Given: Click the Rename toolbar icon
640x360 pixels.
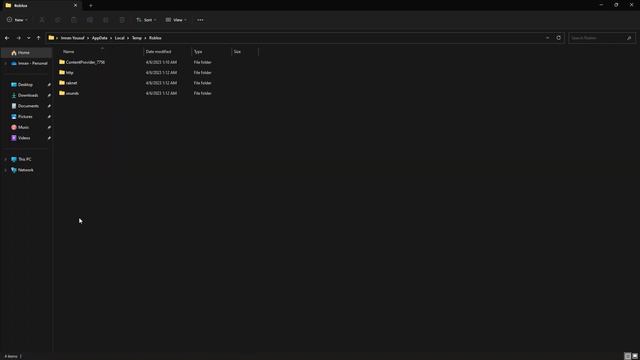Looking at the screenshot, I should click(90, 20).
